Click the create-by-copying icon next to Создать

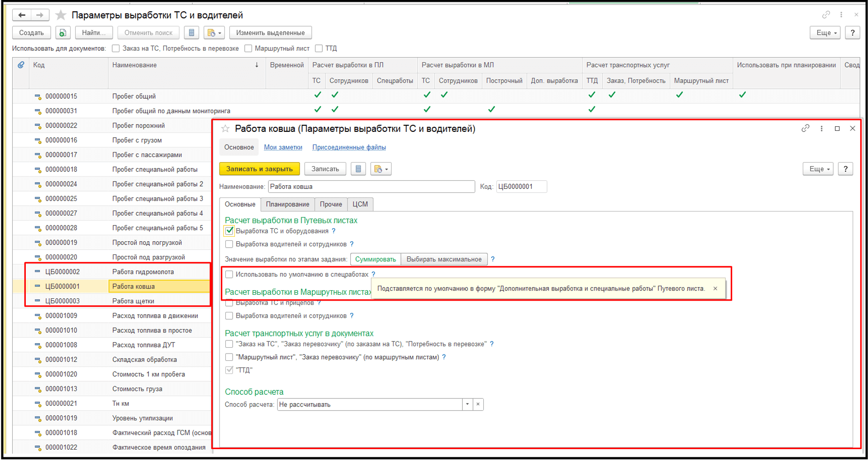tap(62, 33)
